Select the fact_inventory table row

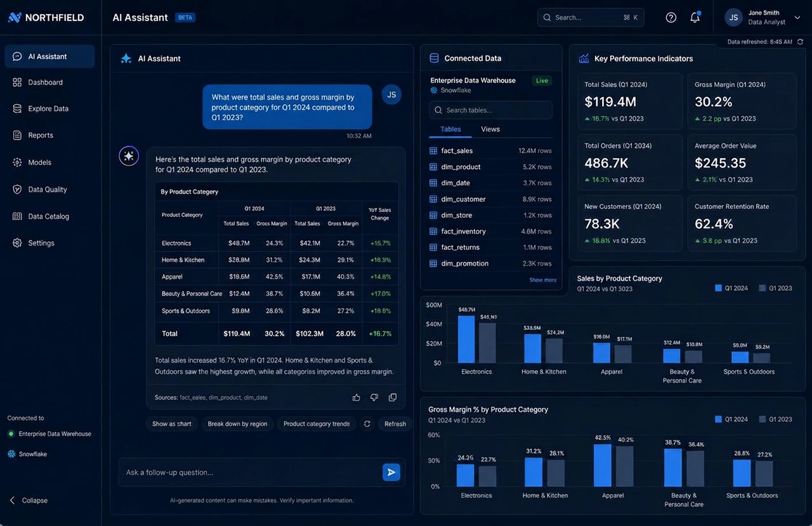(491, 232)
